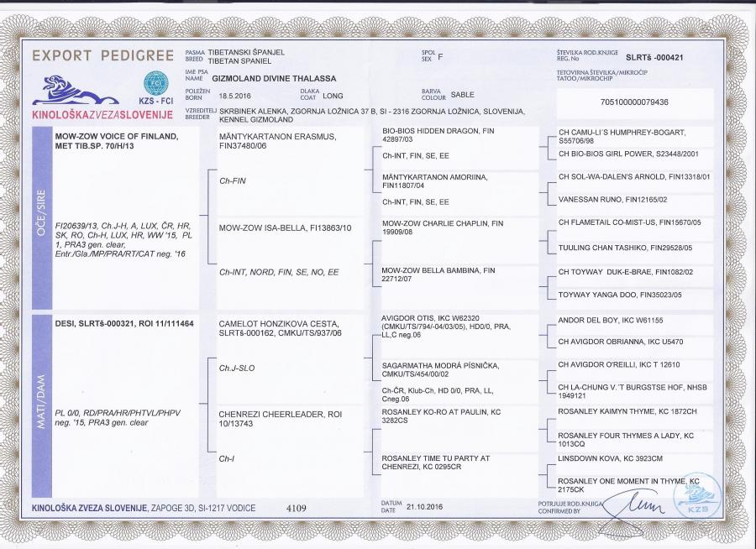Image resolution: width=756 pixels, height=549 pixels.
Task: Click the MATI/DAM vertical label
Action: [41, 401]
